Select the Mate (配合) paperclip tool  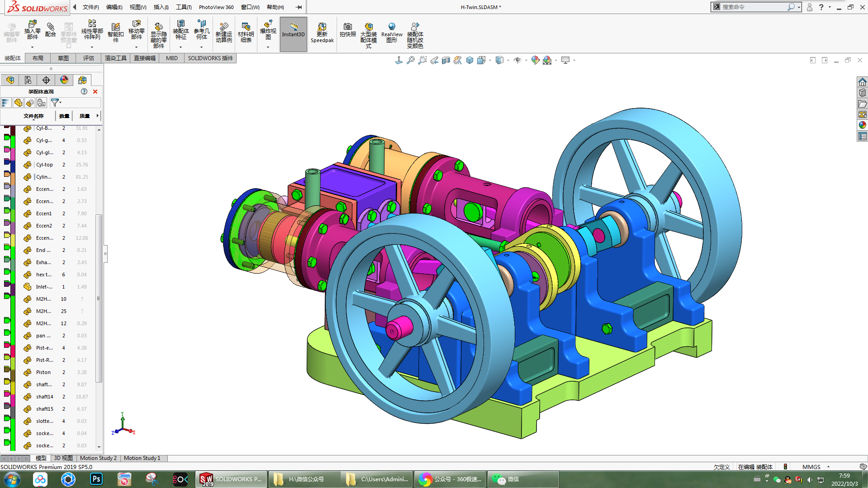[51, 30]
